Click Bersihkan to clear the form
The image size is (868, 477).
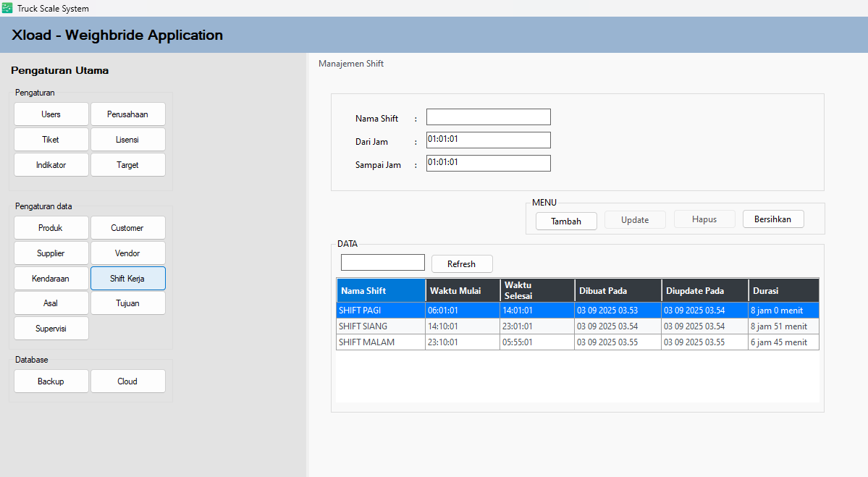pyautogui.click(x=772, y=219)
